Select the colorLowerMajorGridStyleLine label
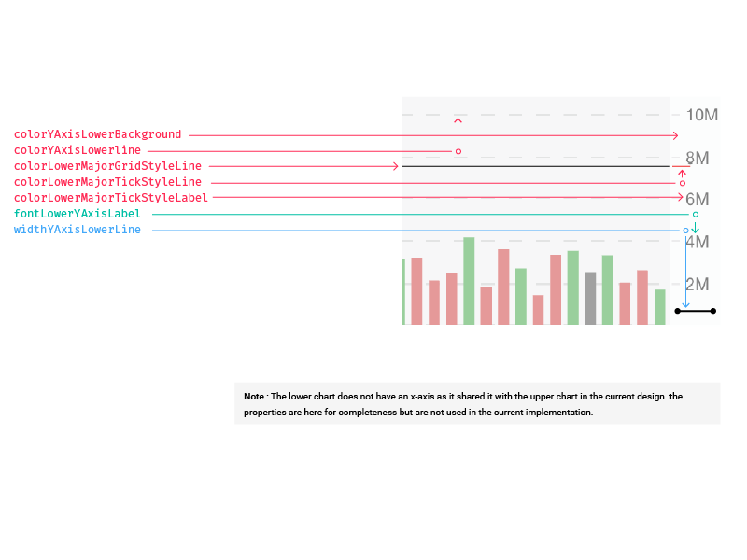Screen dimensions: 747x560 tap(107, 166)
